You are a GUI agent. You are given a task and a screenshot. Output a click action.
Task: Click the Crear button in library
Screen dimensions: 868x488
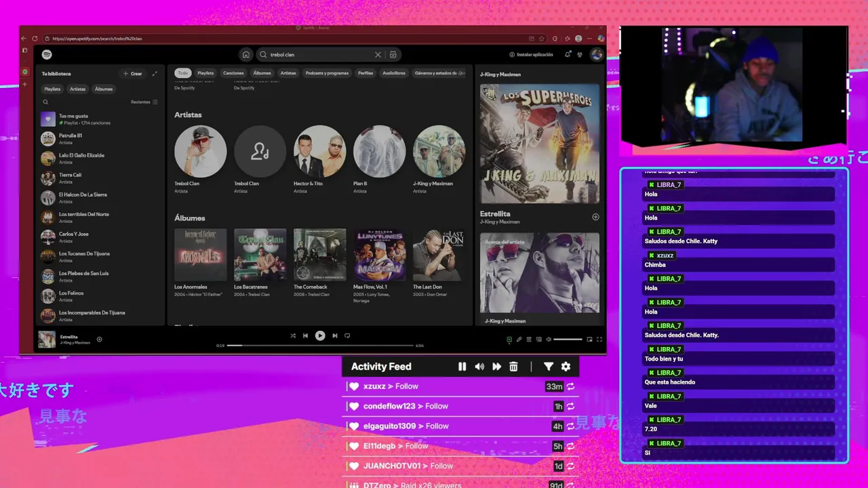click(x=133, y=73)
